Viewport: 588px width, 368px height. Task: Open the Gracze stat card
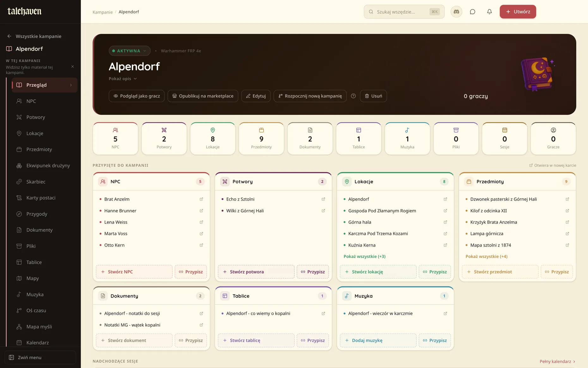553,139
